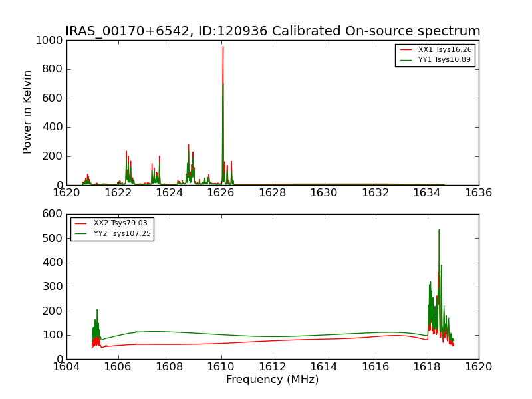
Task: Click the Frequency (MHz) axis label
Action: tap(273, 379)
